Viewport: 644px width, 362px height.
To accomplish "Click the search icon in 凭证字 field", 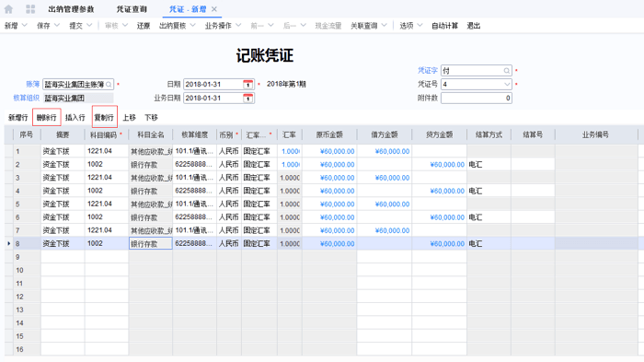I will point(506,71).
